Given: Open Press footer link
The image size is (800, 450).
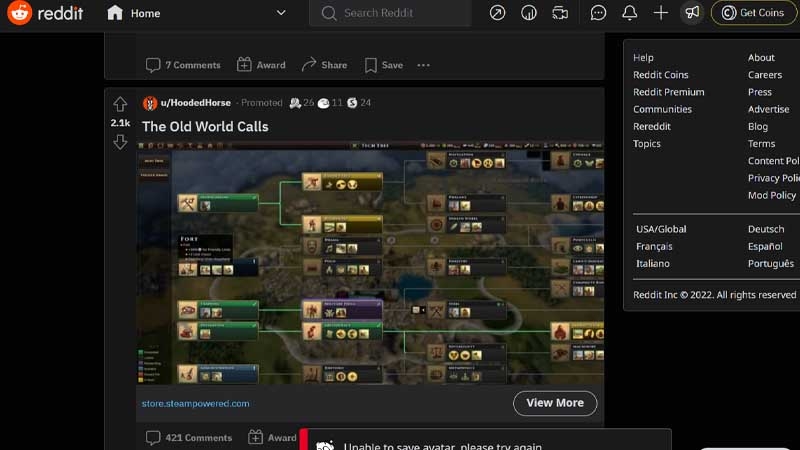Looking at the screenshot, I should coord(760,92).
